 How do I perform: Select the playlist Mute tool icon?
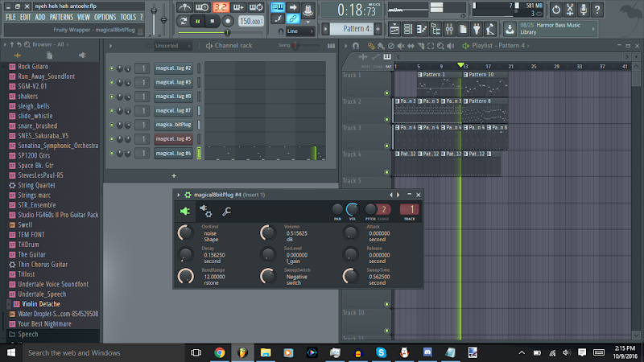click(401, 46)
